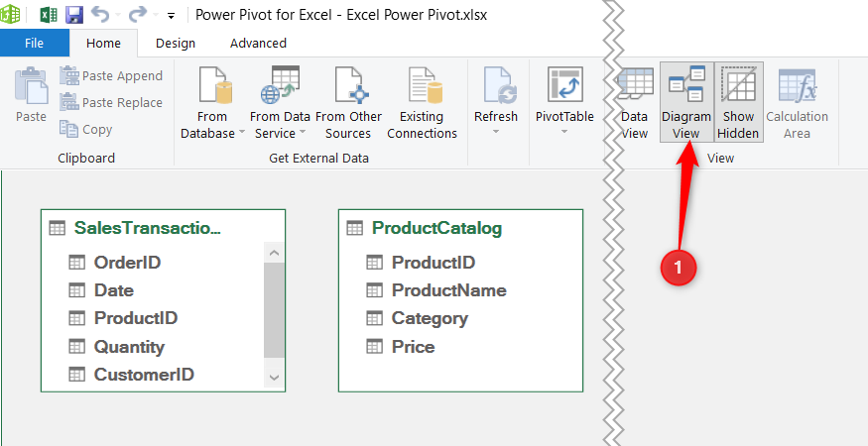Open the From Database import menu
Viewport: 868px width, 446px height.
tap(212, 103)
